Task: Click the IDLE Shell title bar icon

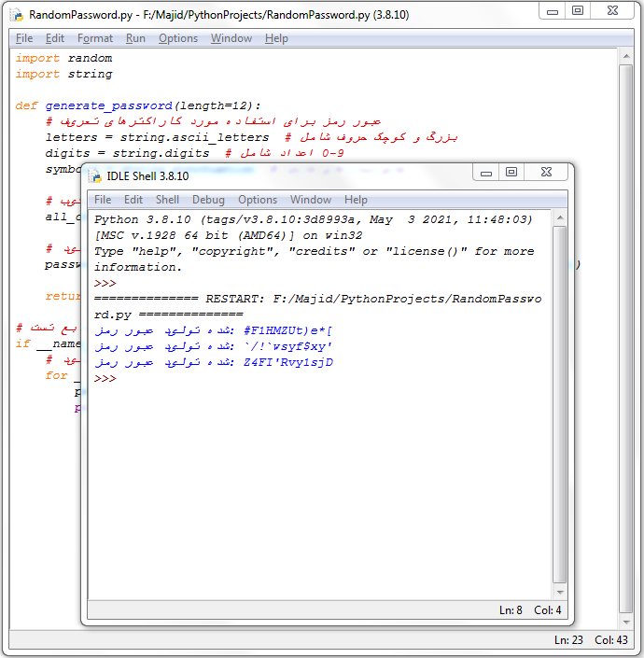Action: click(x=95, y=175)
